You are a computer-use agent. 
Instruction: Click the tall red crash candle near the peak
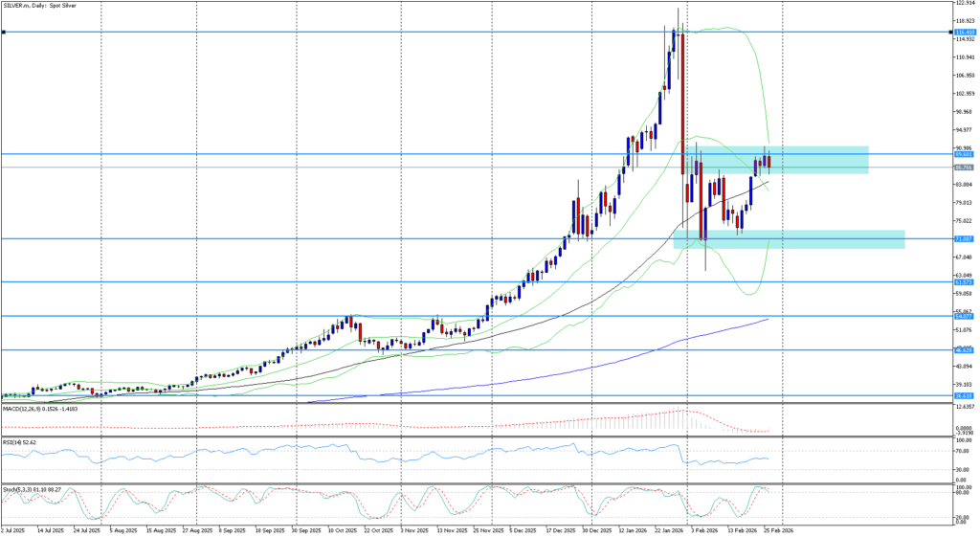(x=682, y=105)
